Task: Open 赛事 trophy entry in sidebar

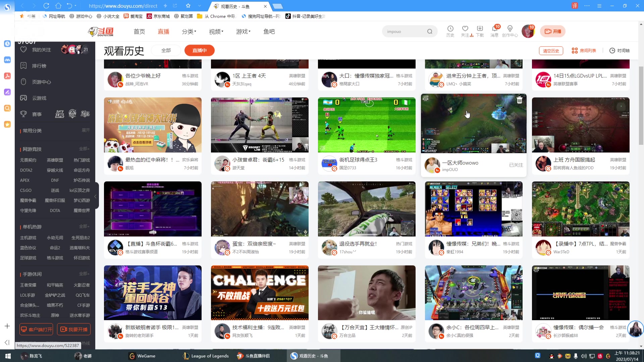Action: pyautogui.click(x=31, y=114)
